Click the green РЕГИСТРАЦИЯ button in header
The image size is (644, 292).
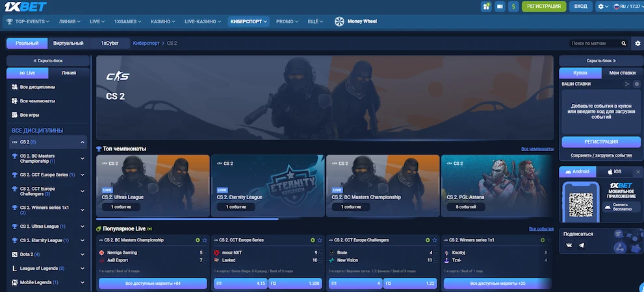pos(544,6)
